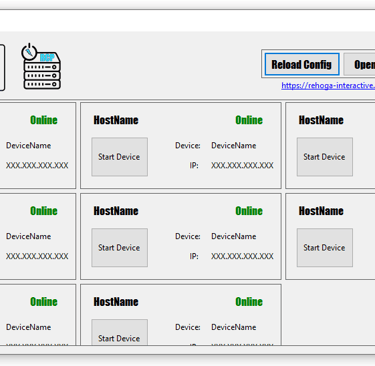
Task: Open the rehoga-interactive hyperlink
Action: coord(328,86)
